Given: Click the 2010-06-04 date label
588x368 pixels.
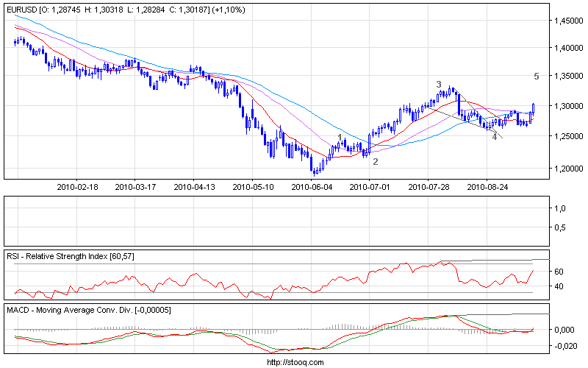Looking at the screenshot, I should (x=312, y=187).
